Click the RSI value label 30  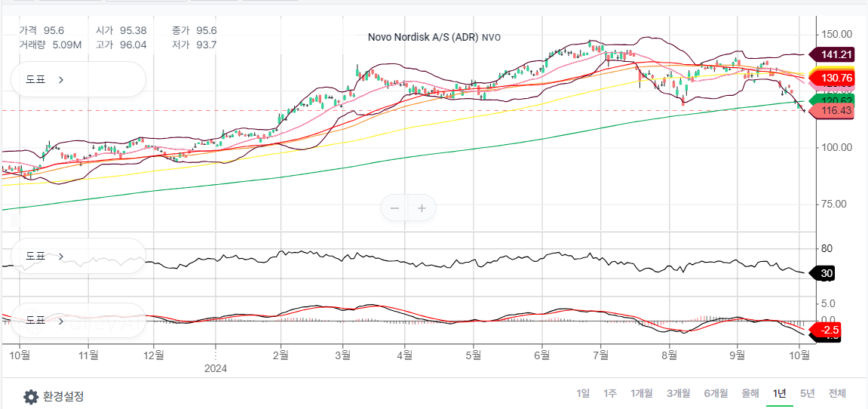click(x=827, y=274)
